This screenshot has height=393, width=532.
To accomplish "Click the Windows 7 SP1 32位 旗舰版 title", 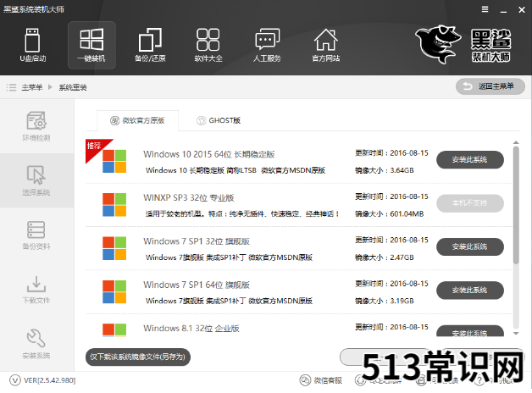I will point(197,241).
